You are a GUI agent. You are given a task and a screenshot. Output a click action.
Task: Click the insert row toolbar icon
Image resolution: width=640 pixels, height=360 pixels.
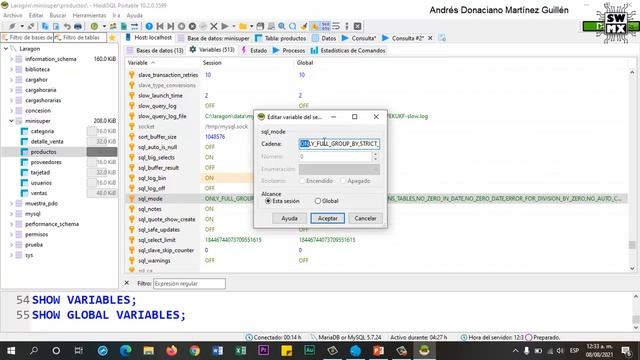[182, 26]
